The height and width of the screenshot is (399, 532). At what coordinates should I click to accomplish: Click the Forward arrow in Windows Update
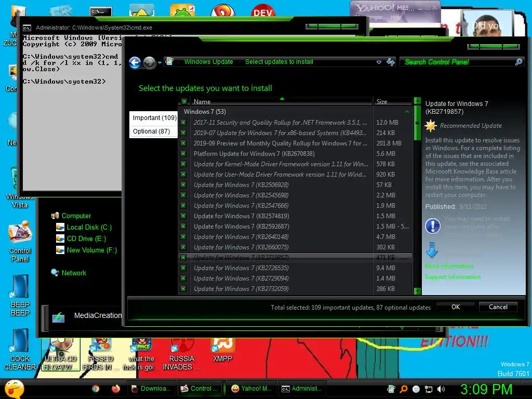click(x=149, y=62)
